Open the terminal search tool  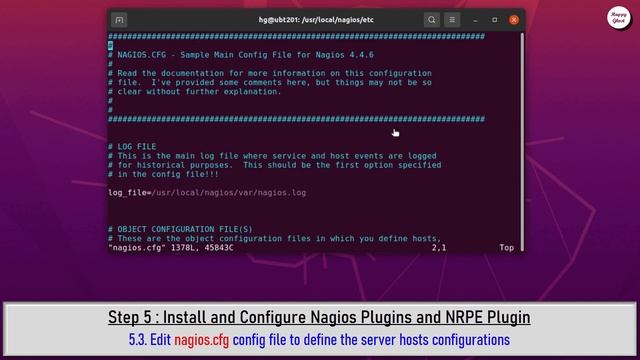(431, 20)
